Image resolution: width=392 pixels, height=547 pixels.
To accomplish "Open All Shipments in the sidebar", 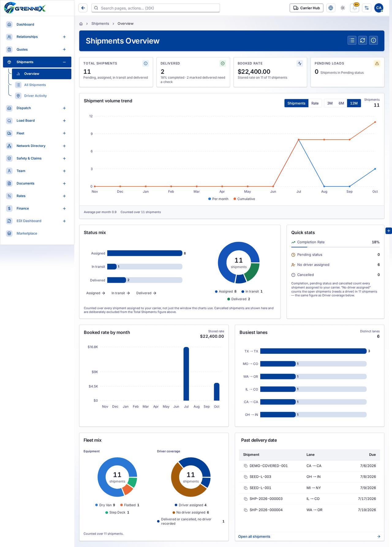I will (42, 85).
